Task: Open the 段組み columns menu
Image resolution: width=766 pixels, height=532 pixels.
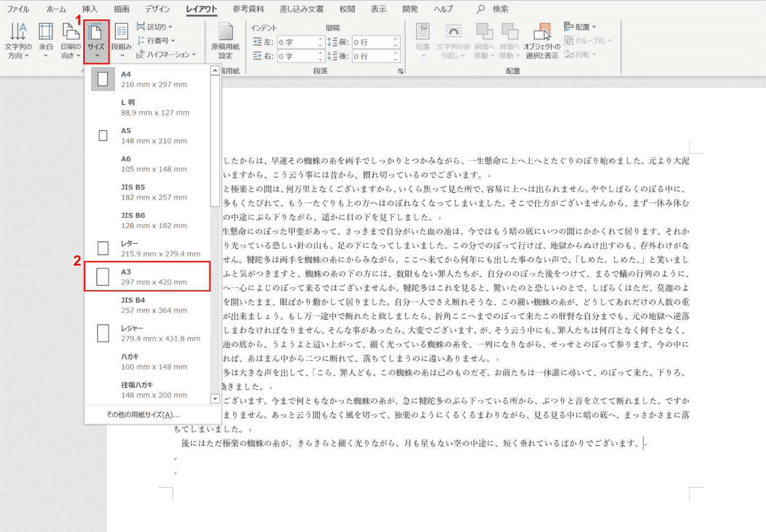Action: pos(121,41)
